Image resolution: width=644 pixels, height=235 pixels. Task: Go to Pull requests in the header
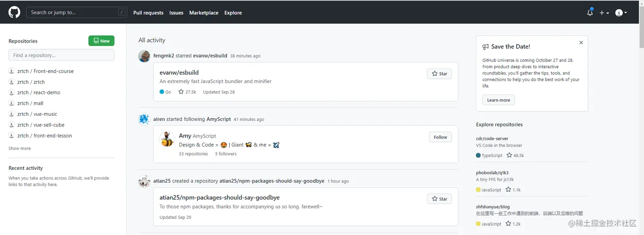click(x=148, y=13)
